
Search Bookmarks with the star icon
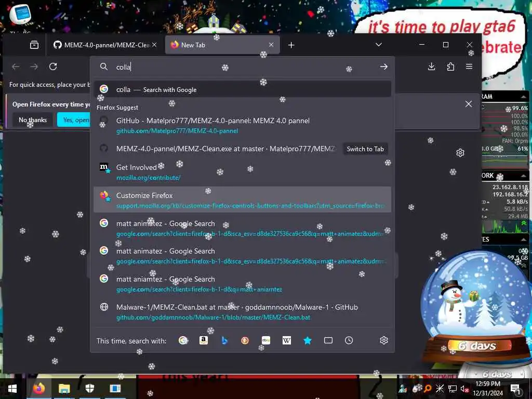[308, 340]
